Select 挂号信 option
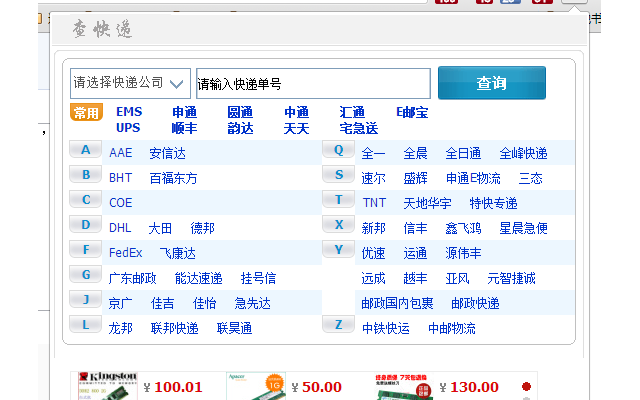640x400 pixels. [x=258, y=278]
